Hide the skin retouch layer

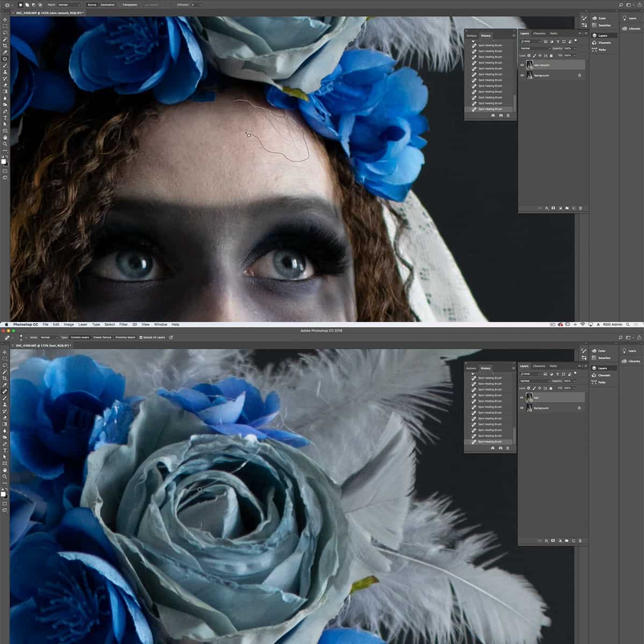(522, 65)
